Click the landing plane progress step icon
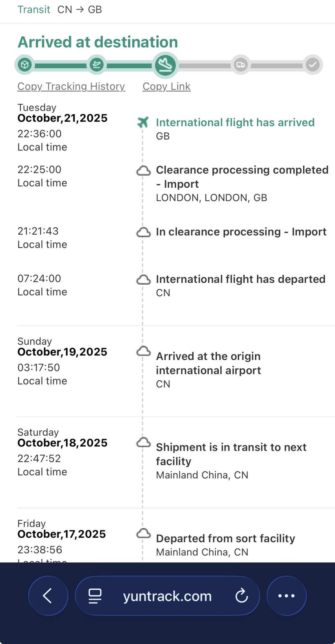 (x=165, y=65)
